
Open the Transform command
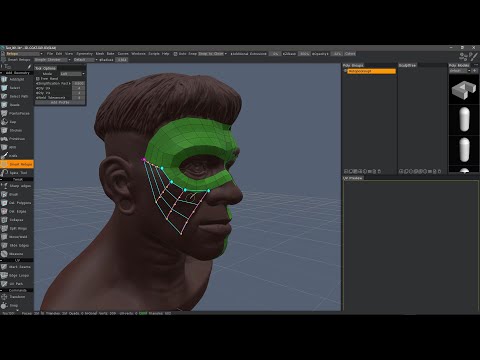coord(17,297)
